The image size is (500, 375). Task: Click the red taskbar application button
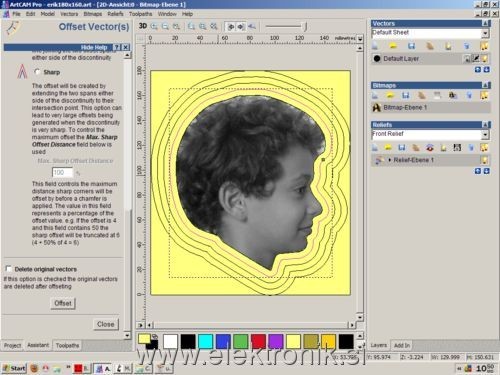82,368
